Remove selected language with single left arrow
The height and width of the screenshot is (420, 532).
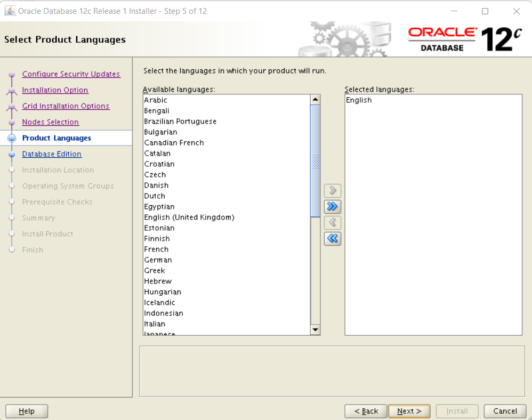tap(333, 223)
